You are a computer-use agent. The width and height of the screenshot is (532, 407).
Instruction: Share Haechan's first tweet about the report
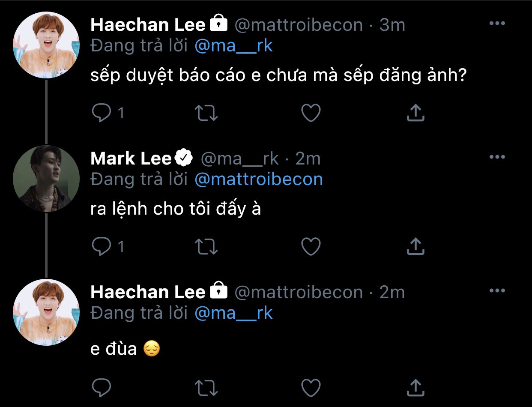(x=415, y=113)
